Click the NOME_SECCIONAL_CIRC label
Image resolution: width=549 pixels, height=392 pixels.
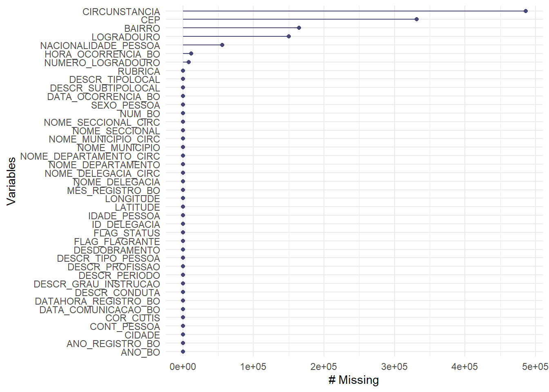point(102,122)
